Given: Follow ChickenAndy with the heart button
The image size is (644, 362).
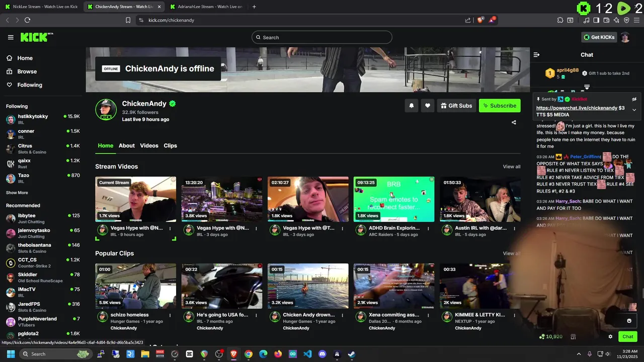Looking at the screenshot, I should 428,106.
